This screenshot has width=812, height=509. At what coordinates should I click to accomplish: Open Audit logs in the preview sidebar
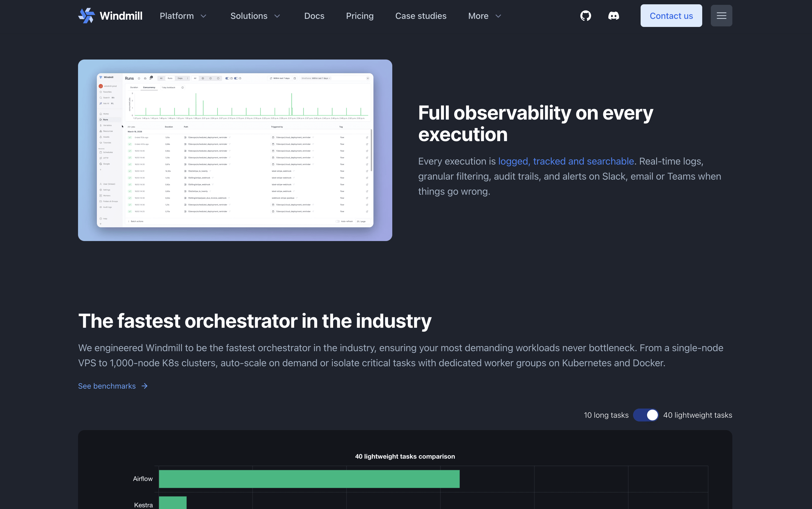pyautogui.click(x=105, y=207)
